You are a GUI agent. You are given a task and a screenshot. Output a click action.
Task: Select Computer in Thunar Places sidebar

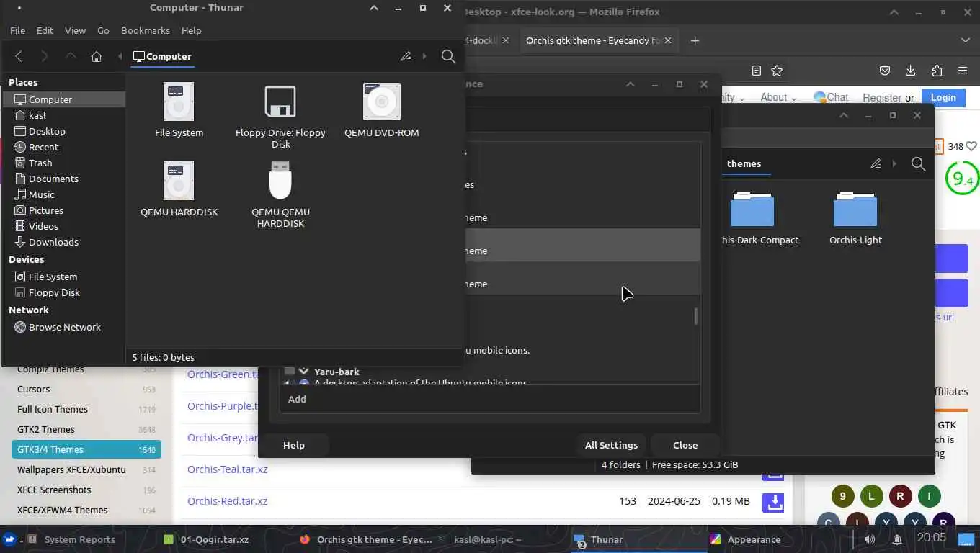(x=65, y=99)
